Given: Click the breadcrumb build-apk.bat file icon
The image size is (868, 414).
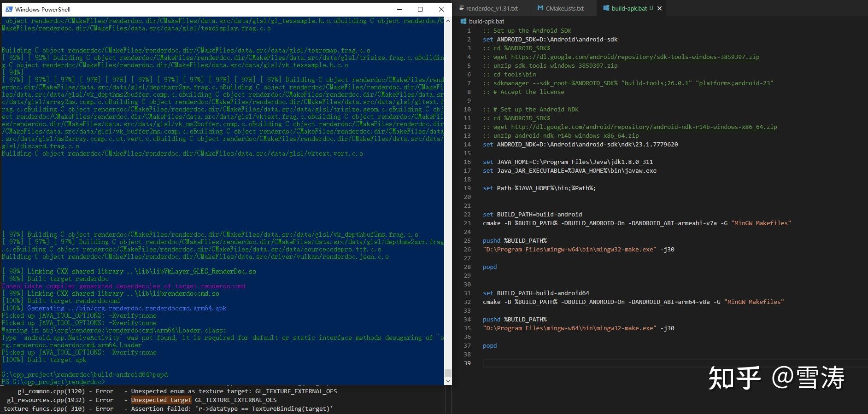Looking at the screenshot, I should (x=463, y=21).
